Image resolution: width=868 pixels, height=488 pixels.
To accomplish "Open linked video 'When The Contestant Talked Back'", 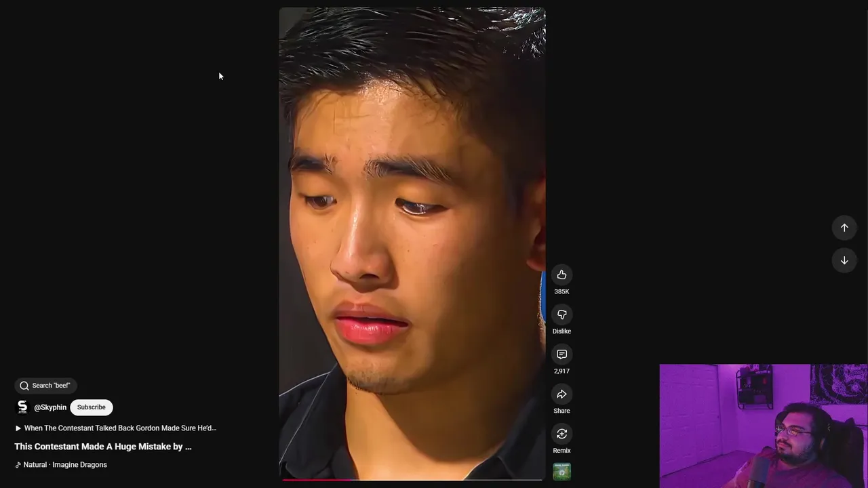I will pos(115,428).
